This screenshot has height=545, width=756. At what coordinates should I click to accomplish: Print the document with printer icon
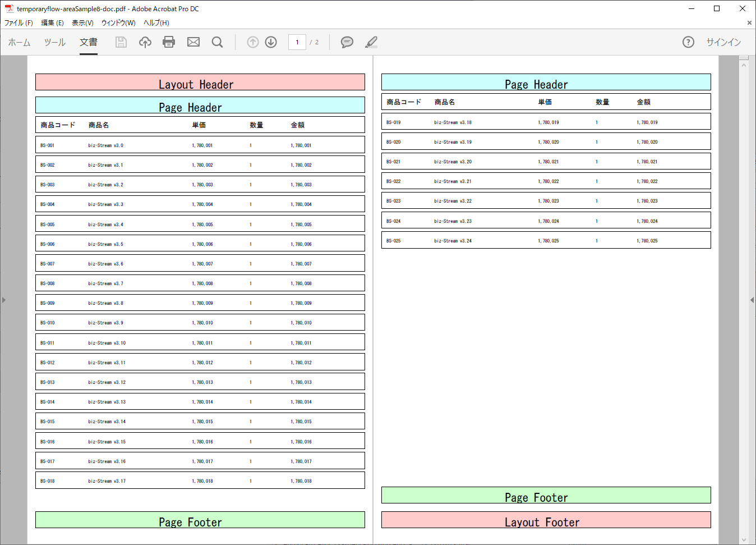[x=169, y=42]
